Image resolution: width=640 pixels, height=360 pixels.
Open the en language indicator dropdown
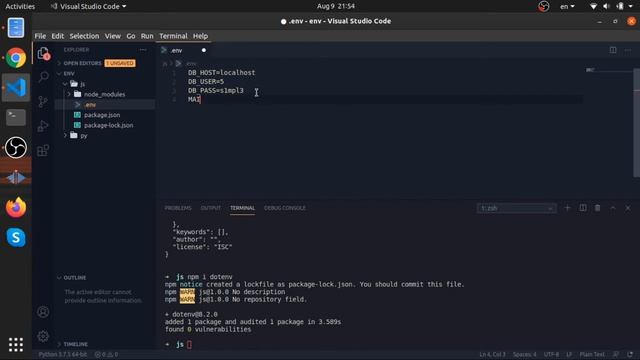pyautogui.click(x=567, y=6)
